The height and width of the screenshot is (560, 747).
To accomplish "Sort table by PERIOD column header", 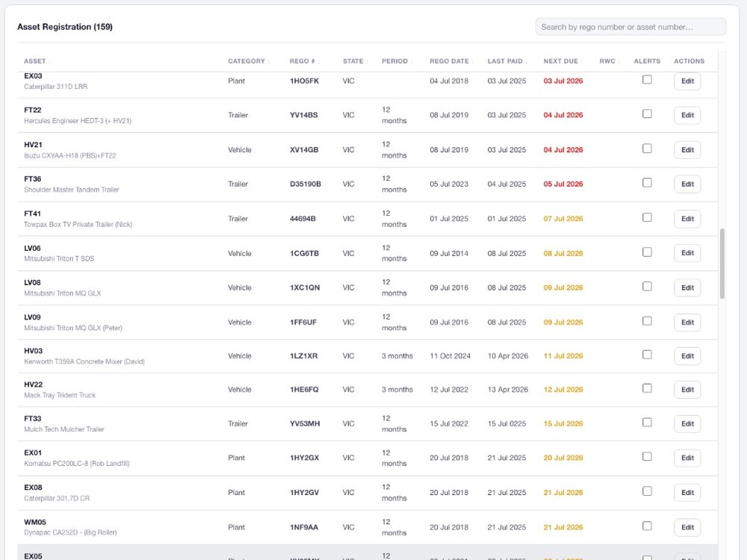I will pos(397,61).
